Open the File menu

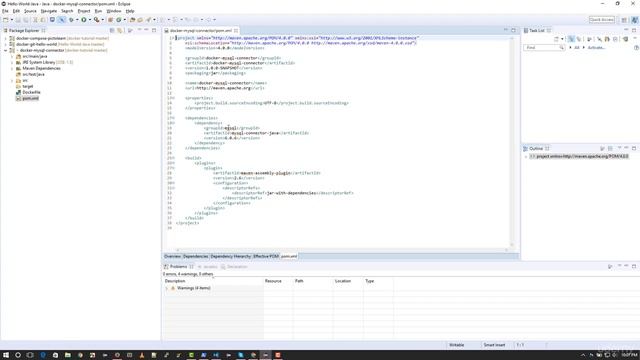click(5, 11)
